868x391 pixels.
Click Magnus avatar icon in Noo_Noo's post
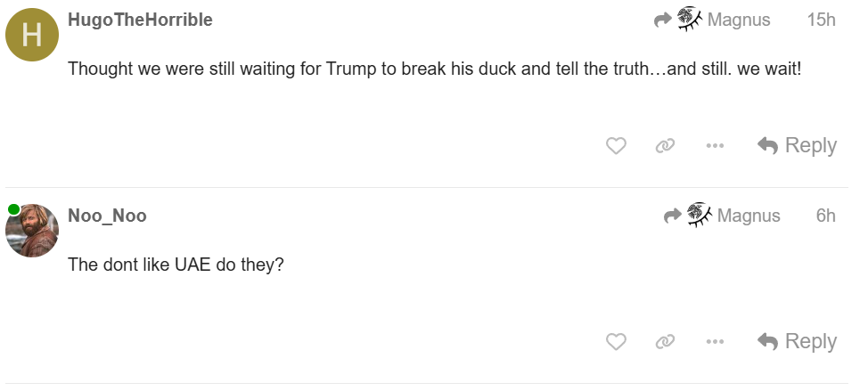coord(700,215)
